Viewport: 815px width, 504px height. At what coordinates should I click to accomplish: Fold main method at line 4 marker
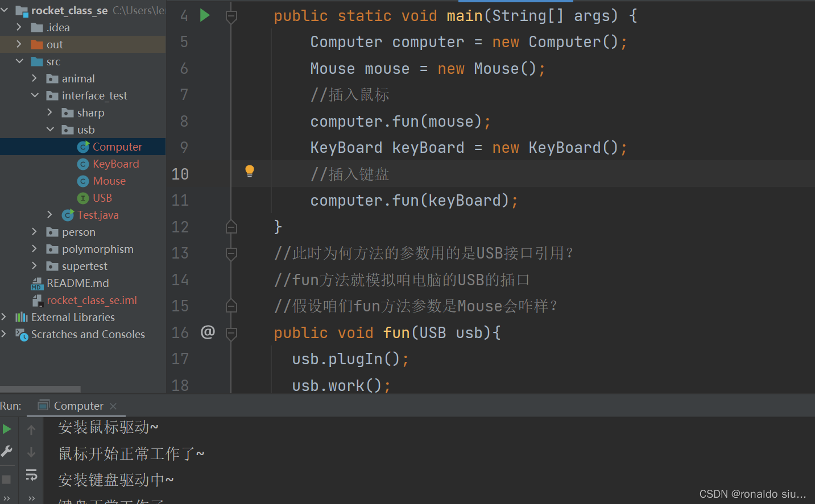pos(231,16)
